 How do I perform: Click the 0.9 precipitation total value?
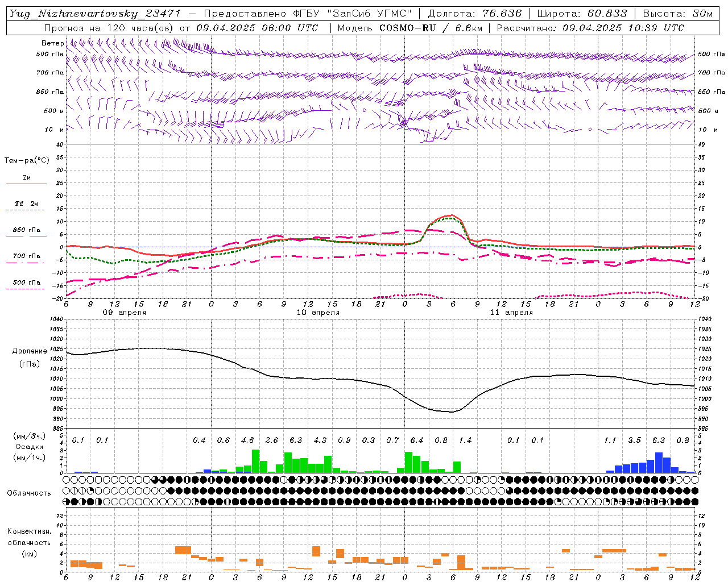tap(344, 440)
